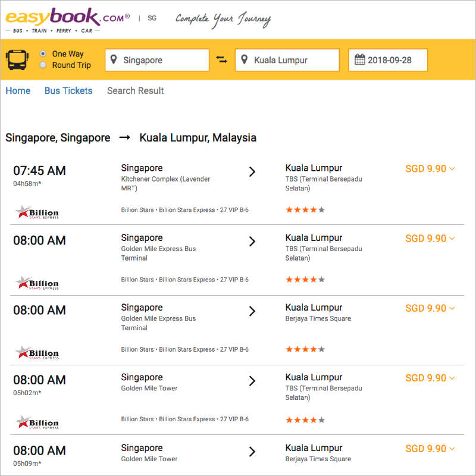Click Search Result breadcrumb
This screenshot has width=476, height=476.
click(x=136, y=91)
